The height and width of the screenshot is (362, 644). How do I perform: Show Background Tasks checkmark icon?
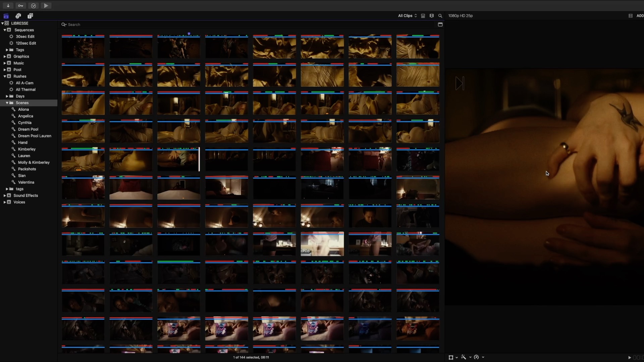point(34,6)
